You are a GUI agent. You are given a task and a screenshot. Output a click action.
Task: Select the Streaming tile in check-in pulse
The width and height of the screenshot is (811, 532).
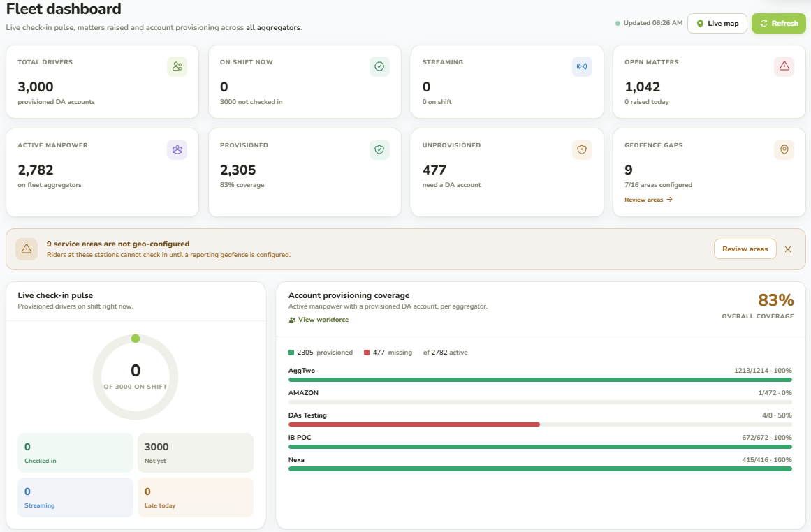pos(75,497)
